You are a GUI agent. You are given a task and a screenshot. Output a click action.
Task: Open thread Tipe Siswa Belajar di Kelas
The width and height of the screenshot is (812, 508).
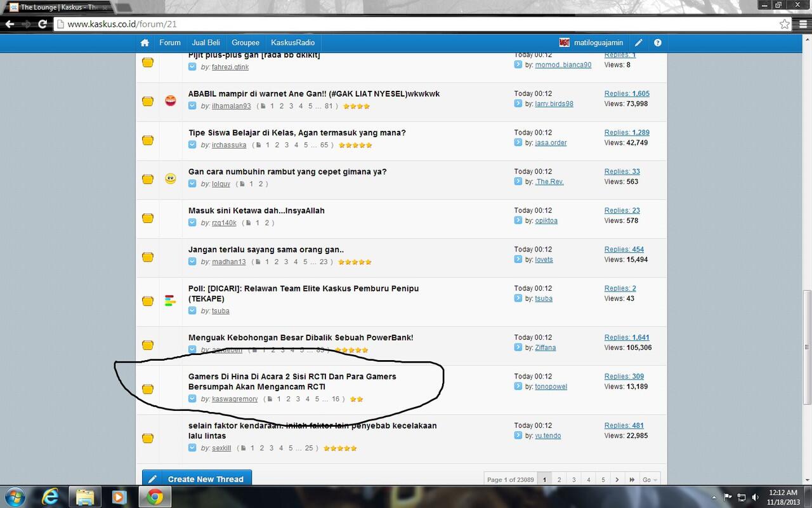pyautogui.click(x=297, y=133)
